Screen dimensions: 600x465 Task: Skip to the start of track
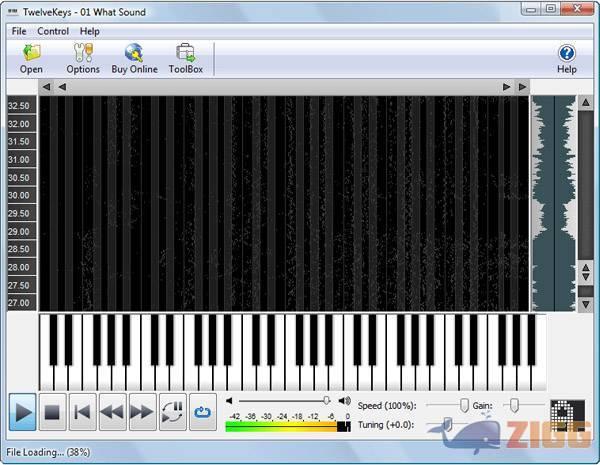tap(82, 412)
